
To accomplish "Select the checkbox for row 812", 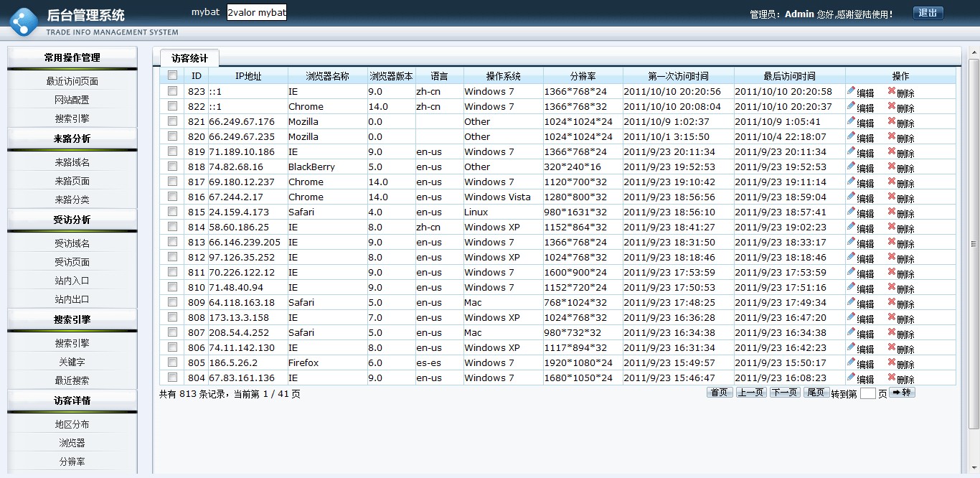I will pyautogui.click(x=172, y=257).
